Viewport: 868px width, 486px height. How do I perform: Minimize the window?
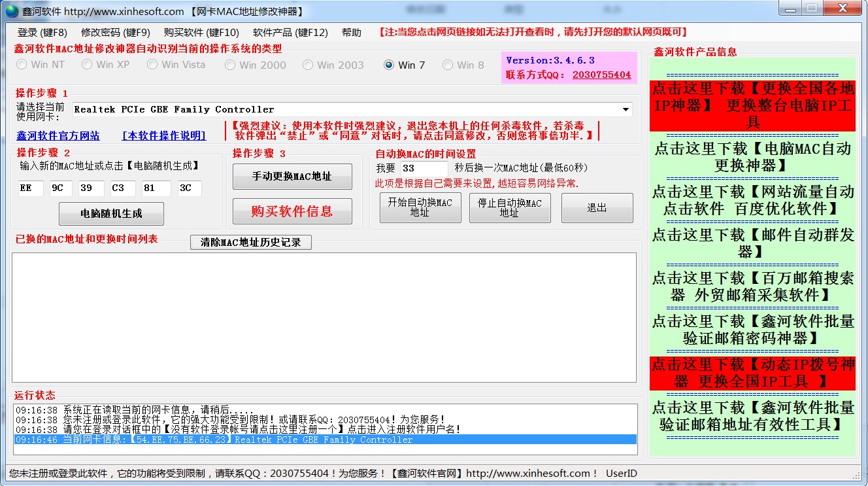[790, 8]
